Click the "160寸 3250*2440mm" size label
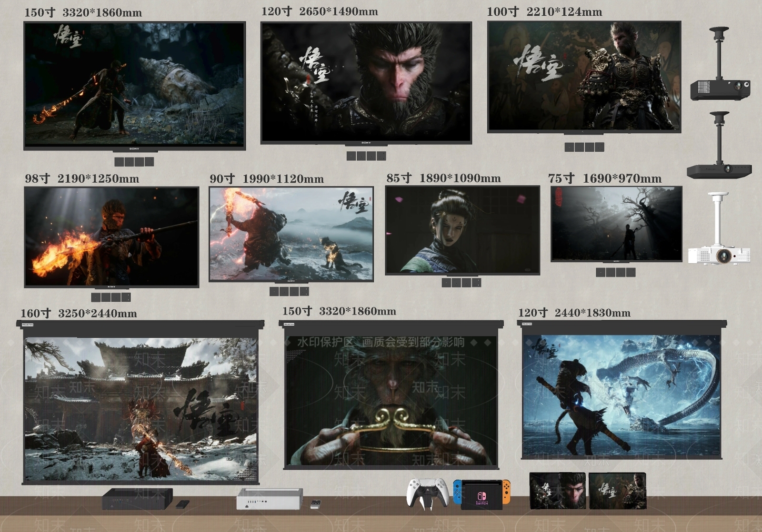The height and width of the screenshot is (532, 762). 79,313
